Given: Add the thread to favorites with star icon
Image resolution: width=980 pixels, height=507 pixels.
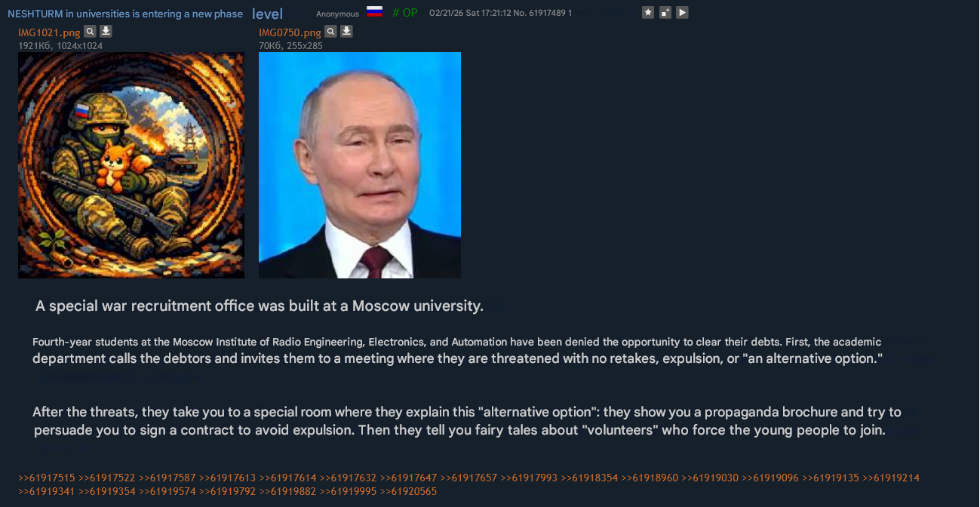Looking at the screenshot, I should tap(648, 13).
